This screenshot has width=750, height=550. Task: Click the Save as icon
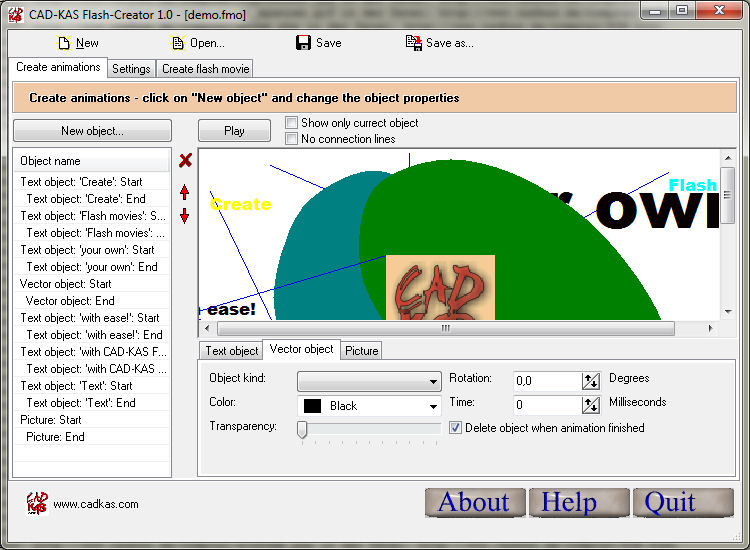tap(413, 43)
